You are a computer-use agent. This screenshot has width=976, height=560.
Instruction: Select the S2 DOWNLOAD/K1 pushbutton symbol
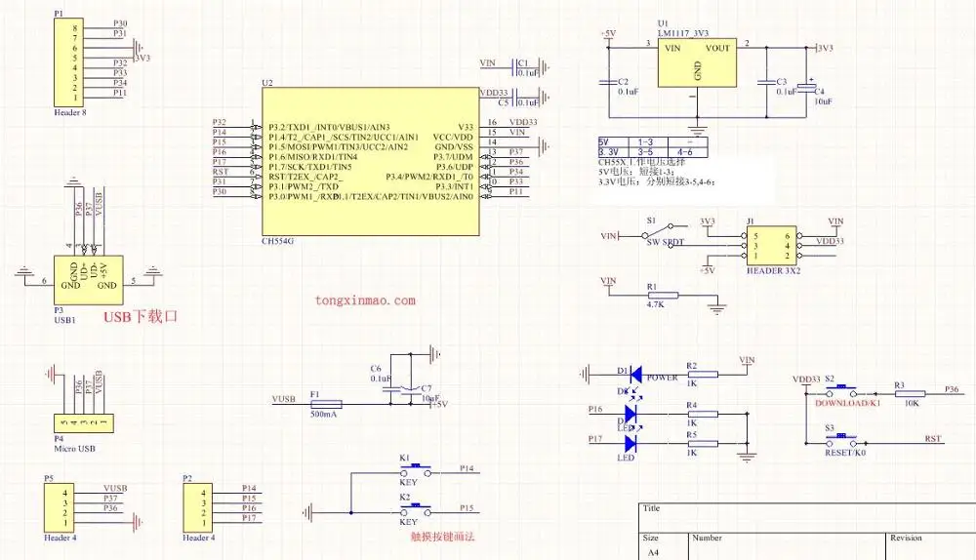click(x=841, y=392)
